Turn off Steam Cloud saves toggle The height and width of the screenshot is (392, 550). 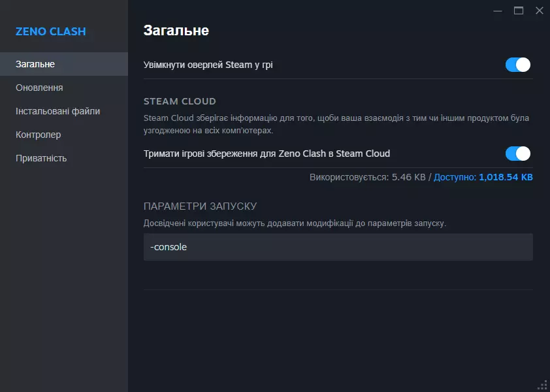(x=517, y=154)
